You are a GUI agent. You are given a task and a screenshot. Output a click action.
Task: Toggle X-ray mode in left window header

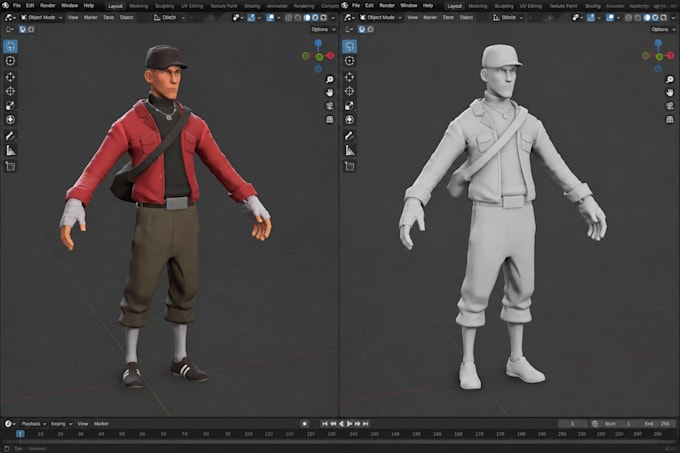point(289,18)
